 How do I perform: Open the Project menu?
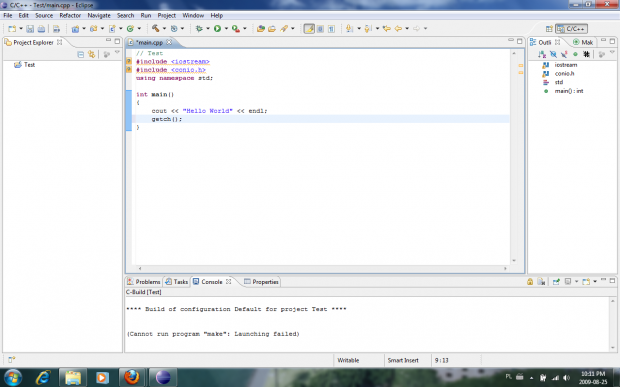166,15
